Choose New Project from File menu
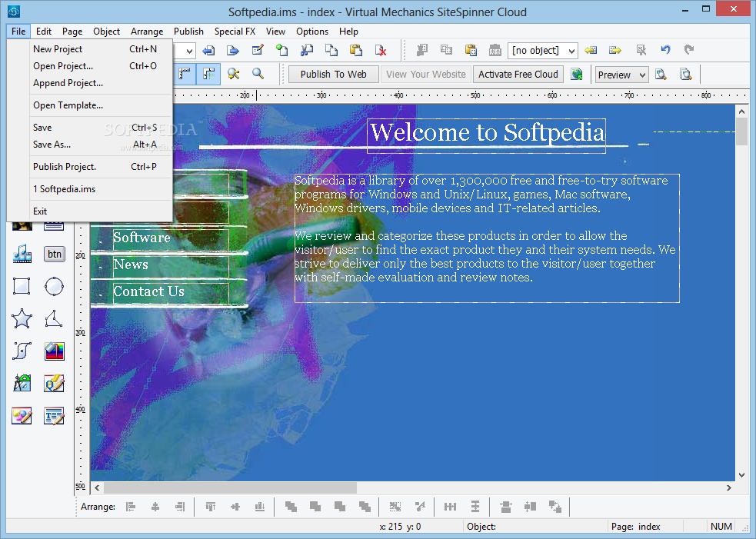 click(95, 49)
